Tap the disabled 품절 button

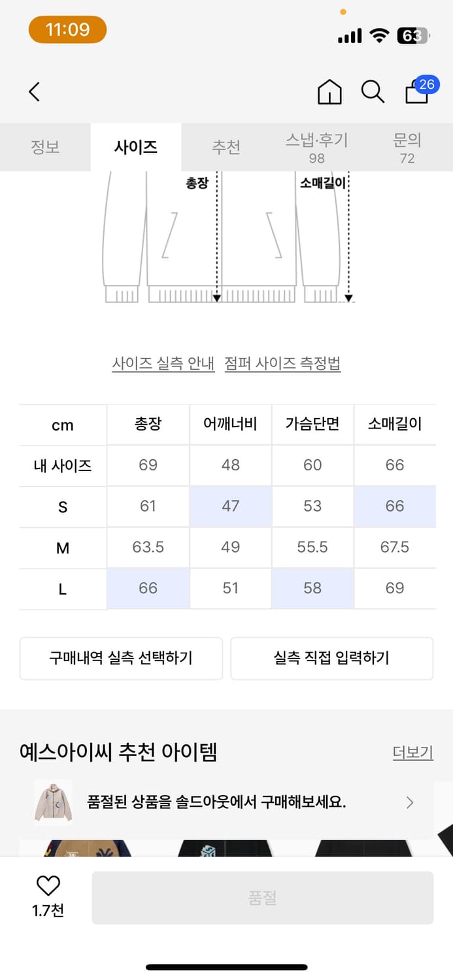(263, 897)
